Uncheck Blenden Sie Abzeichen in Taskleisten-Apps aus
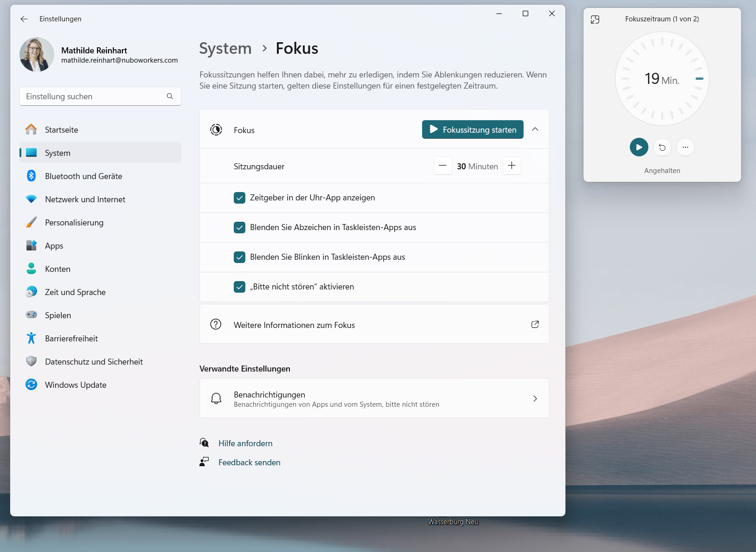This screenshot has width=756, height=552. pyautogui.click(x=239, y=227)
